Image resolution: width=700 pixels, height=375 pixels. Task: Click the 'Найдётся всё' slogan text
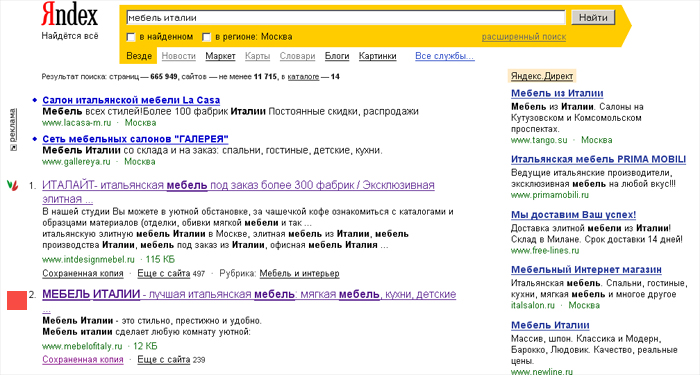point(70,36)
